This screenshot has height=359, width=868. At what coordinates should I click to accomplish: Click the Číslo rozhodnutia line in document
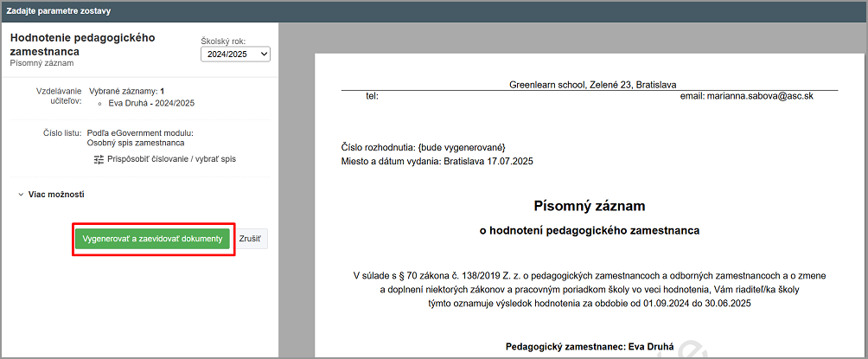pos(424,148)
